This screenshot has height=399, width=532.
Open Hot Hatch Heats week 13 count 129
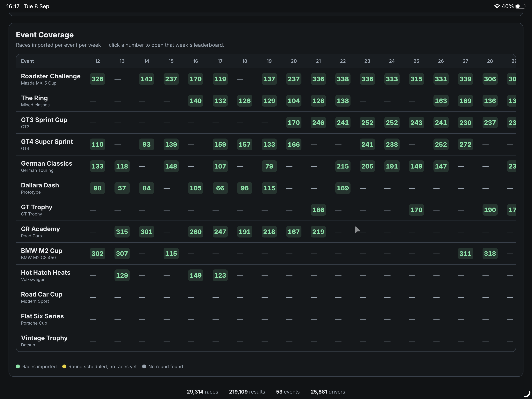[x=122, y=275]
